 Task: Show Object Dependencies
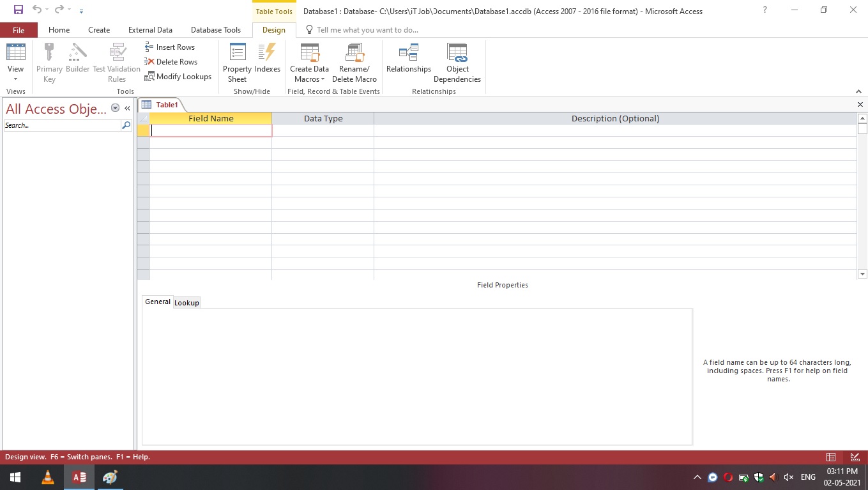(x=457, y=61)
